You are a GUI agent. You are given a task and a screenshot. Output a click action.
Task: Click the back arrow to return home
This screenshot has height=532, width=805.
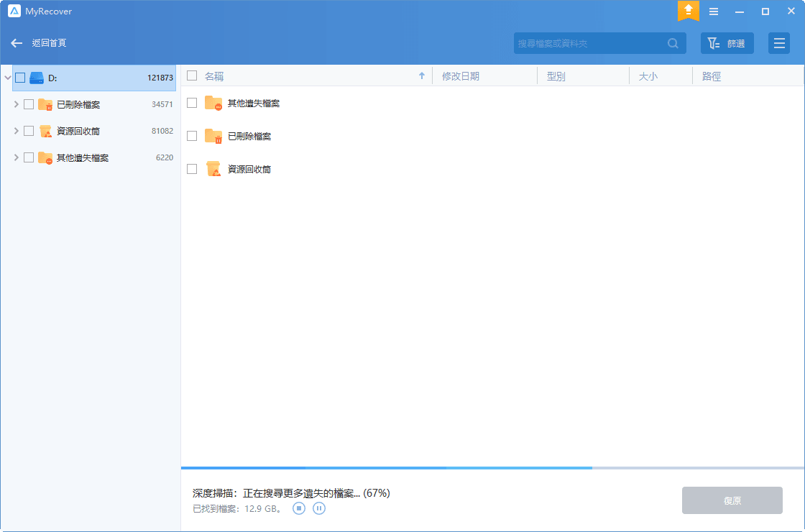(x=17, y=43)
